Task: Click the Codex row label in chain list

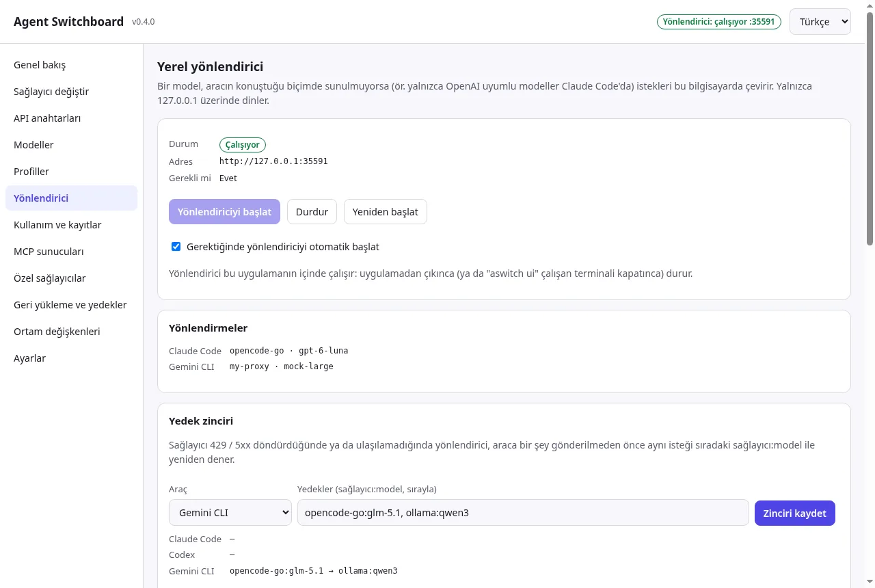Action: point(182,555)
